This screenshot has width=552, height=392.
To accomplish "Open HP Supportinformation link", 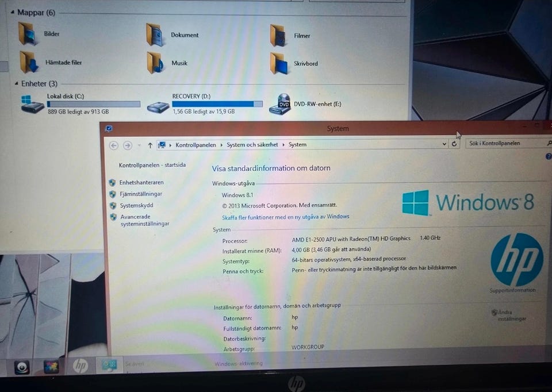I will (x=512, y=290).
